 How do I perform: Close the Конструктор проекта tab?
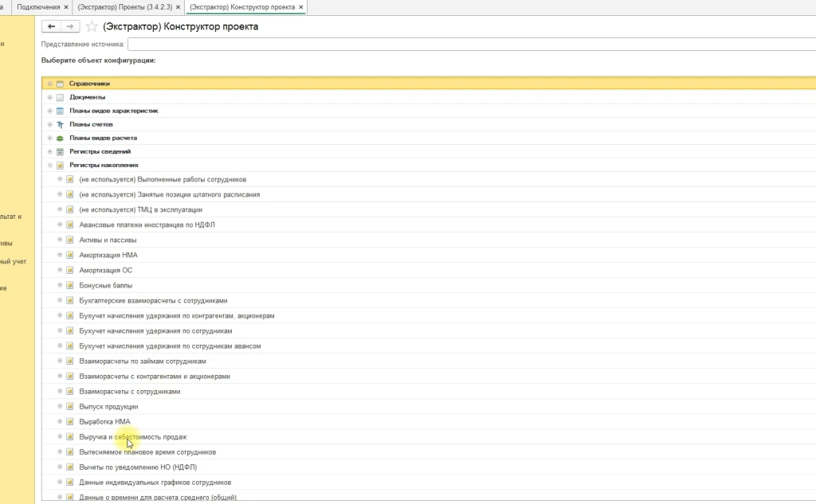[x=300, y=6]
